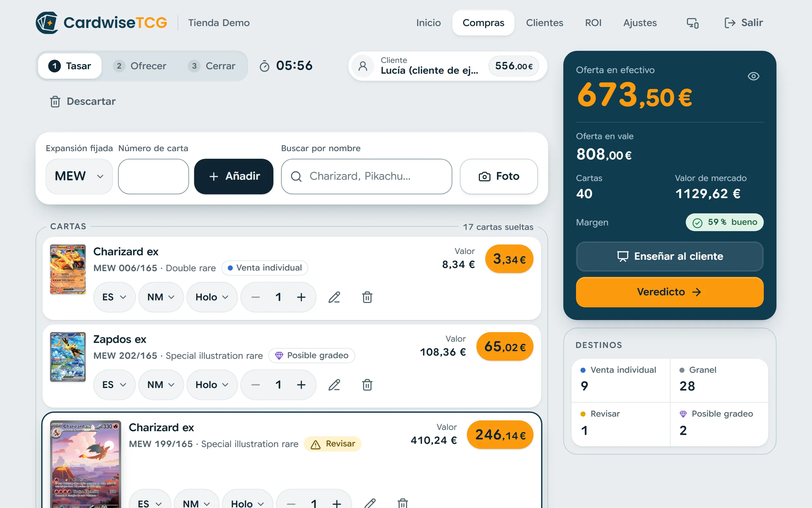812x508 pixels.
Task: Toggle cash offer visibility eye icon
Action: pyautogui.click(x=753, y=76)
